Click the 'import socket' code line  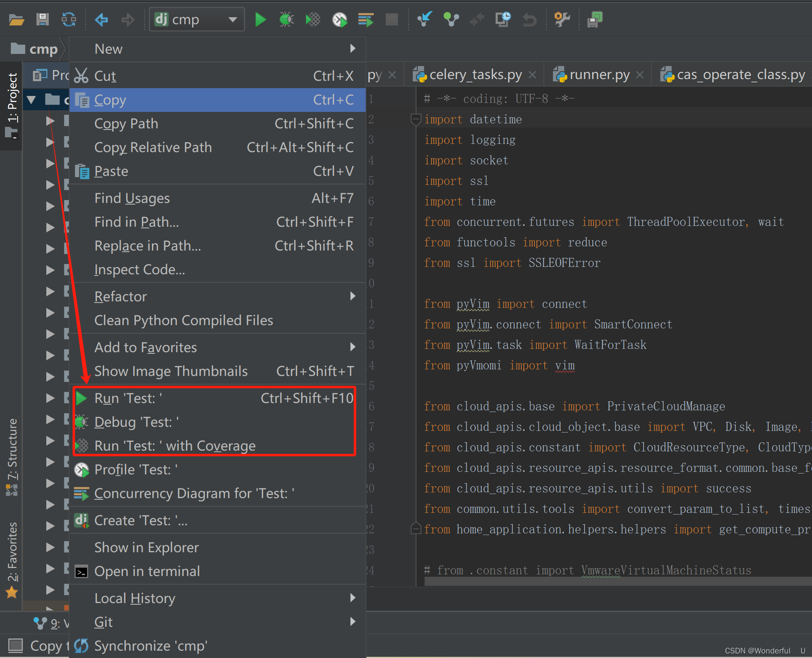click(x=466, y=161)
